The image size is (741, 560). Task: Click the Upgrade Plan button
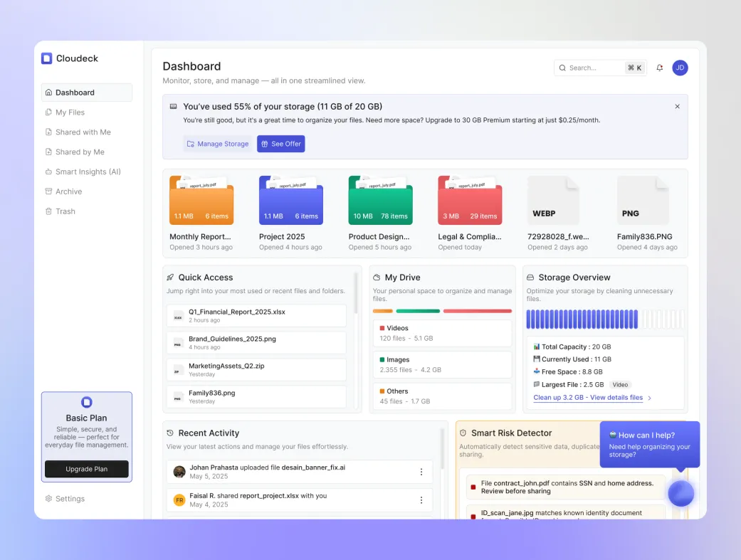(x=87, y=469)
